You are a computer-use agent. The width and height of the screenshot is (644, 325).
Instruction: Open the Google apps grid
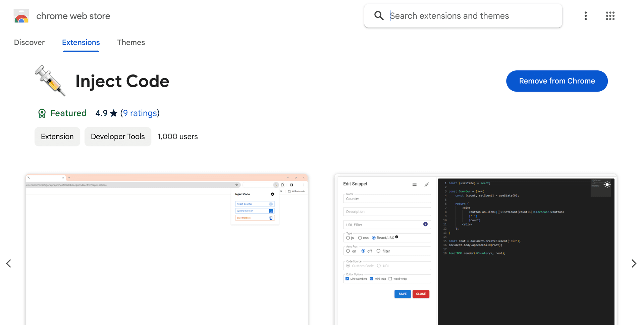610,16
